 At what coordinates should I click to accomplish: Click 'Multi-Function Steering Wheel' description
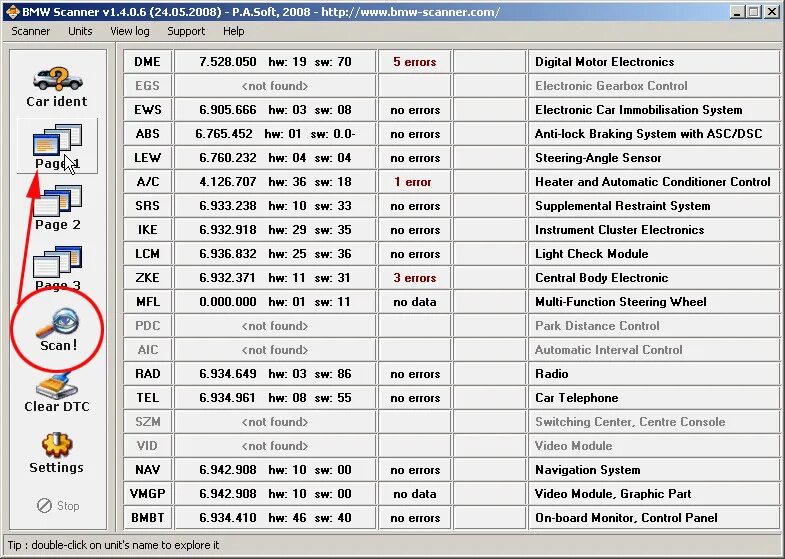(x=621, y=302)
